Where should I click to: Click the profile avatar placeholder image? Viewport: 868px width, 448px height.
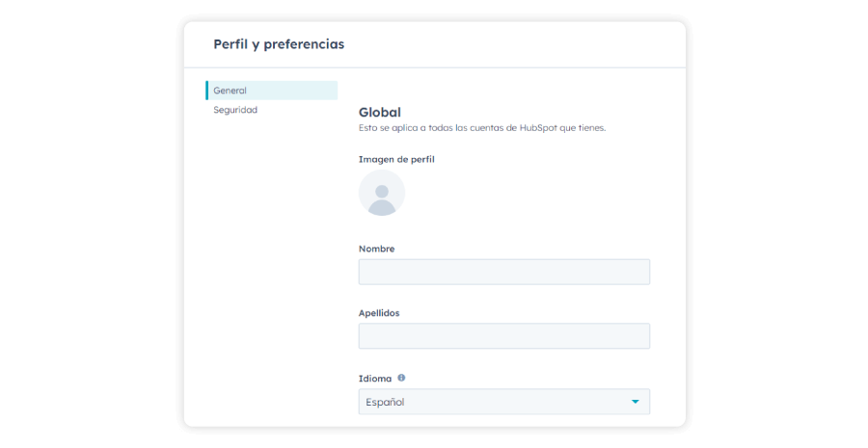click(x=382, y=193)
